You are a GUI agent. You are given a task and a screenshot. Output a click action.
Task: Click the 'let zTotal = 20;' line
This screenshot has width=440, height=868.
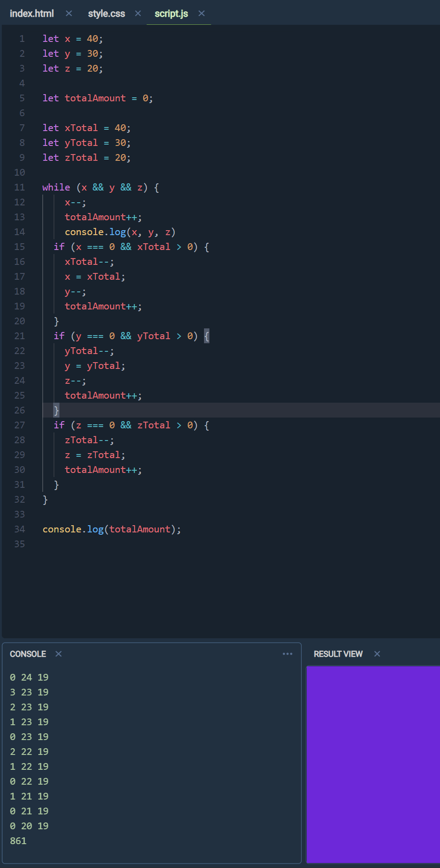coord(86,158)
